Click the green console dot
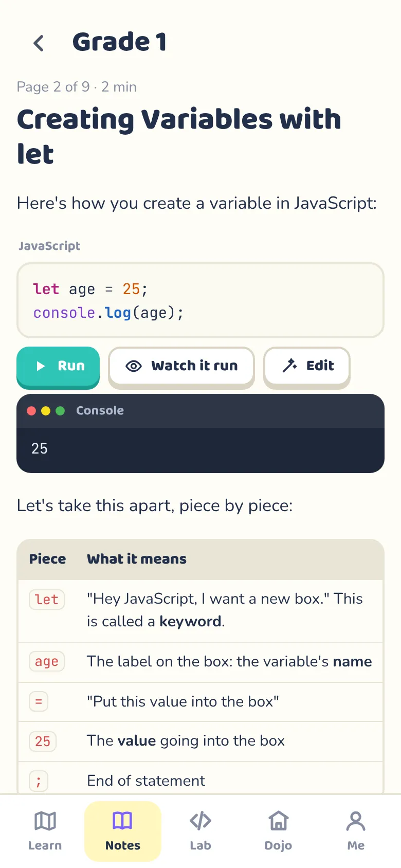Viewport: 401px width, 868px height. [60, 411]
